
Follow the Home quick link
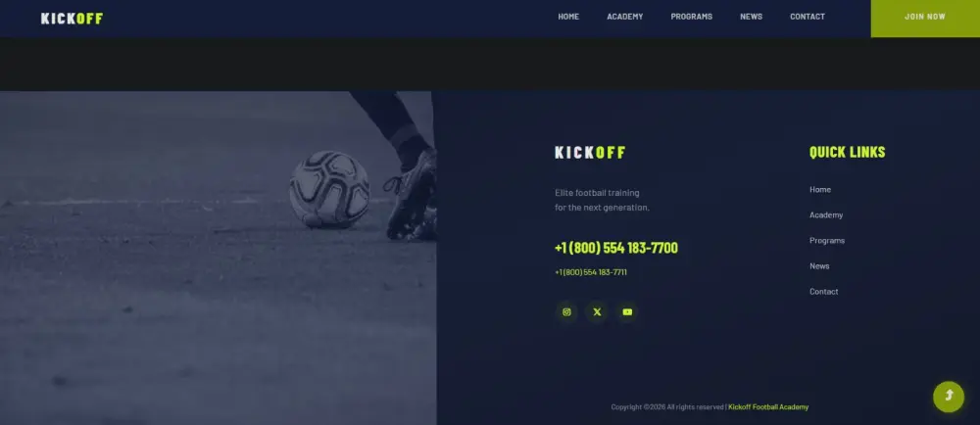pos(820,190)
